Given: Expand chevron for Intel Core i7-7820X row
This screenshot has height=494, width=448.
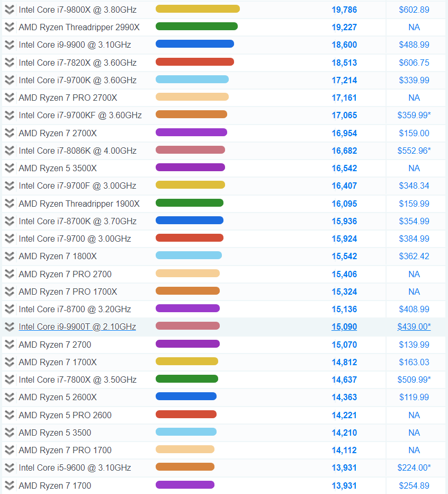Looking at the screenshot, I should coord(10,63).
